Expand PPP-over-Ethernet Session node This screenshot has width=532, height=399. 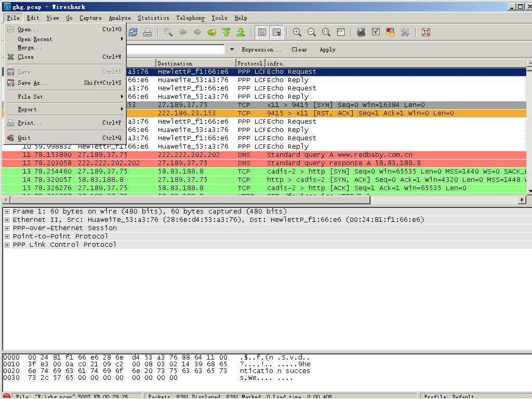(x=7, y=228)
